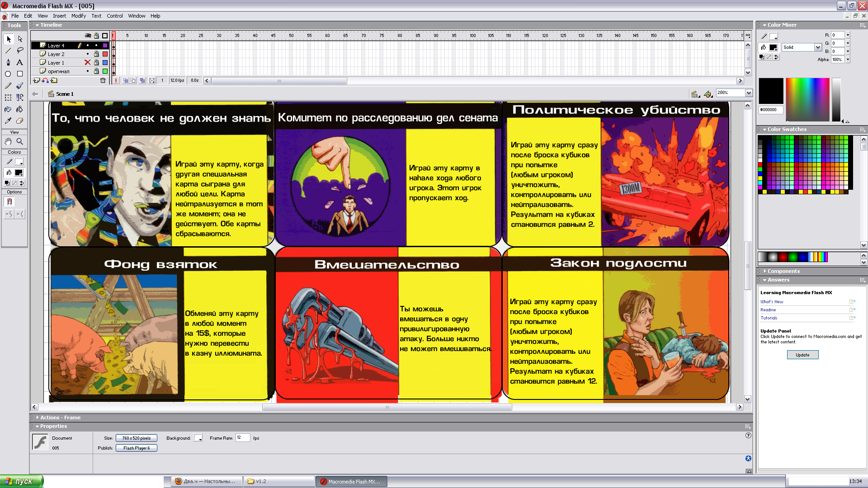Click Swap Colors icon in Tools panel
The width and height of the screenshot is (868, 488).
point(22,183)
